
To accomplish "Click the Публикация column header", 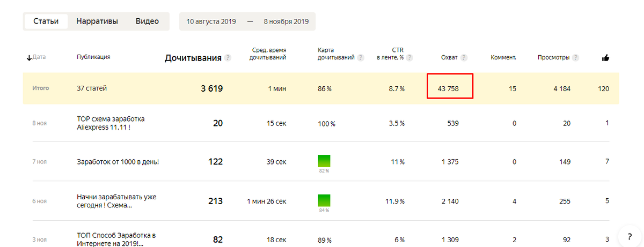I will tap(94, 57).
